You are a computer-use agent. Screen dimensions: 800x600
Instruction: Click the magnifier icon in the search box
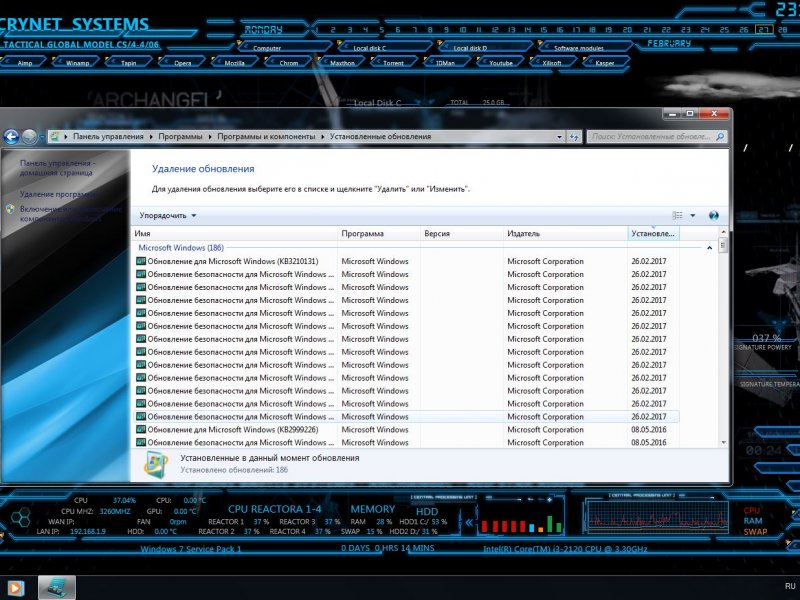[720, 137]
